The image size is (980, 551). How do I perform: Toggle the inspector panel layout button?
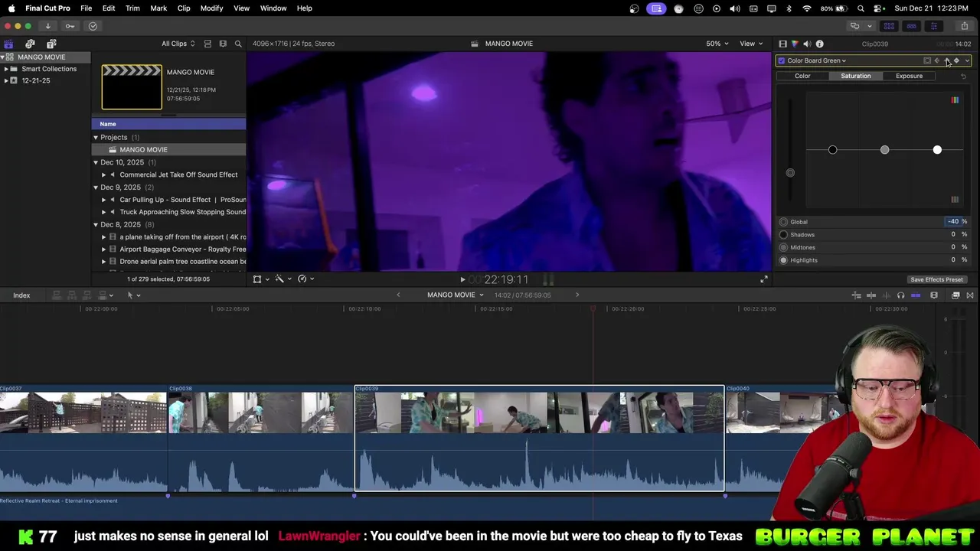(933, 26)
